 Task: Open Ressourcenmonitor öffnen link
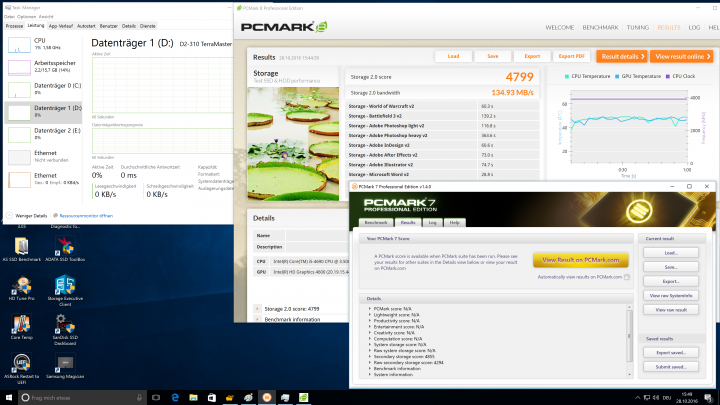click(86, 215)
